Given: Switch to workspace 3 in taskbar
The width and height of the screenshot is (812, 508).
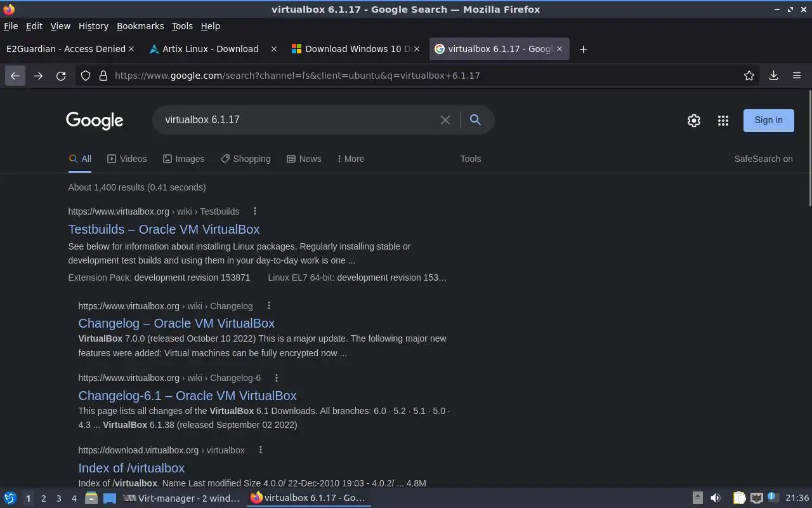Looking at the screenshot, I should (58, 498).
